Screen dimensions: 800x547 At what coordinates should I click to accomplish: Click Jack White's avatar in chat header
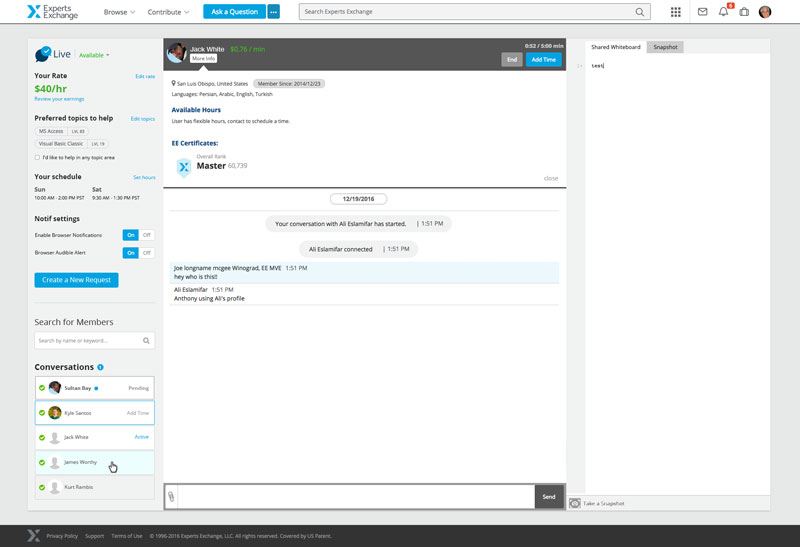[177, 53]
